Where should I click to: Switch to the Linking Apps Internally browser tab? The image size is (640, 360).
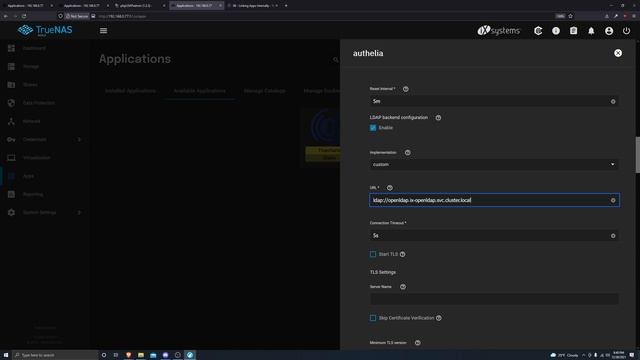252,6
